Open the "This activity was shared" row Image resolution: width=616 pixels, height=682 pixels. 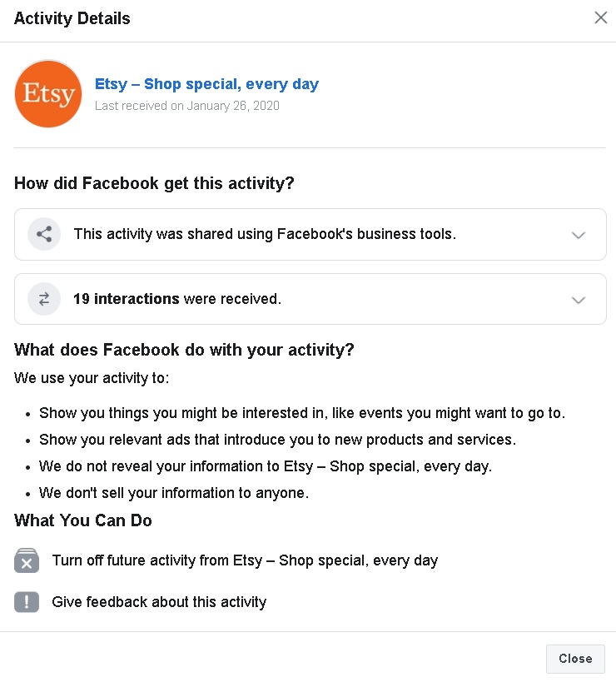[310, 235]
